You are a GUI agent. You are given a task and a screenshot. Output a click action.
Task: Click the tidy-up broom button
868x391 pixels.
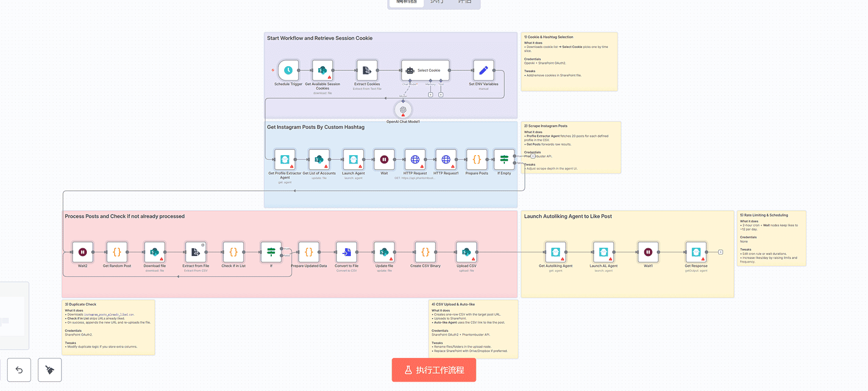pos(50,370)
